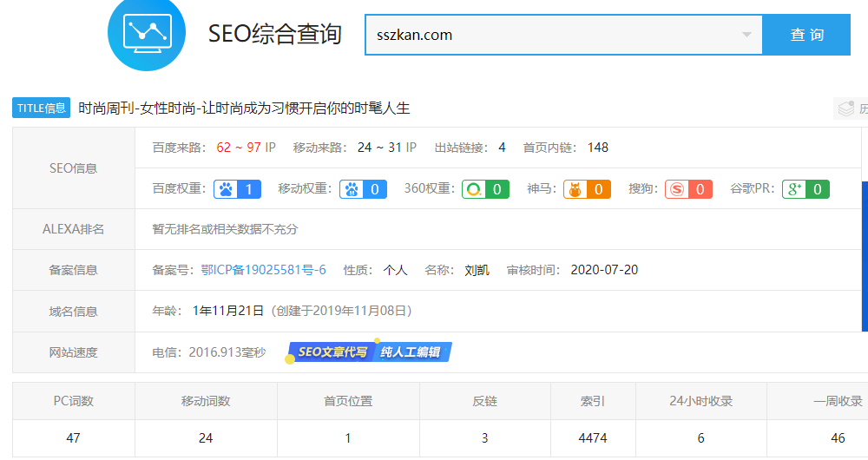Click the SEO综合查询 monitor logo icon
Viewport: 868px width, 460px height.
click(146, 34)
